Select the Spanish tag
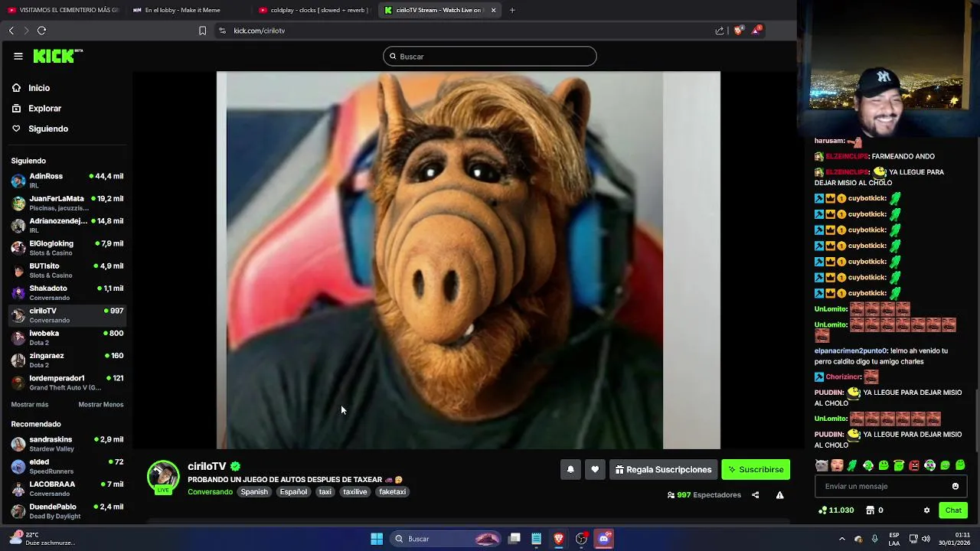 click(254, 492)
